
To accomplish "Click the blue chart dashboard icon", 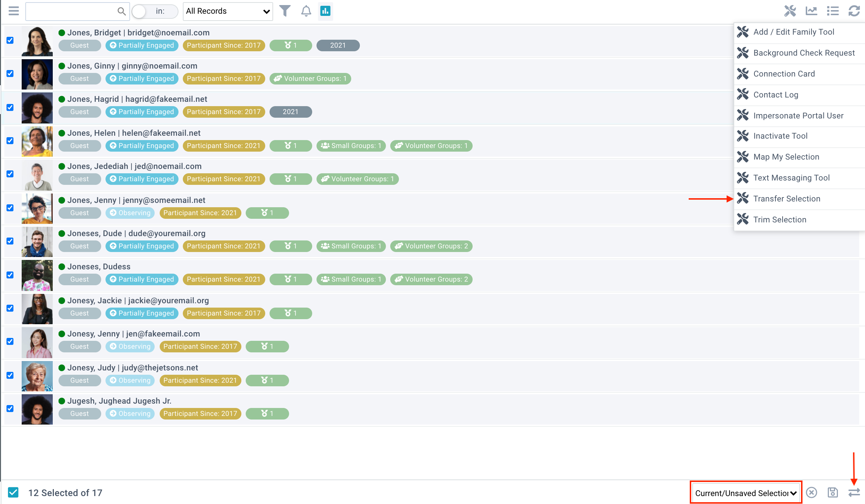I will tap(325, 11).
